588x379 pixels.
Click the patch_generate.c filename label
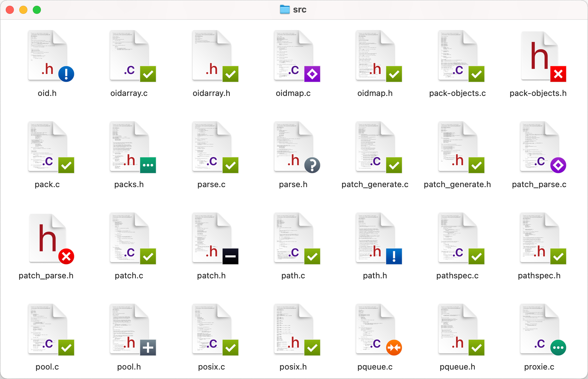[x=375, y=184]
